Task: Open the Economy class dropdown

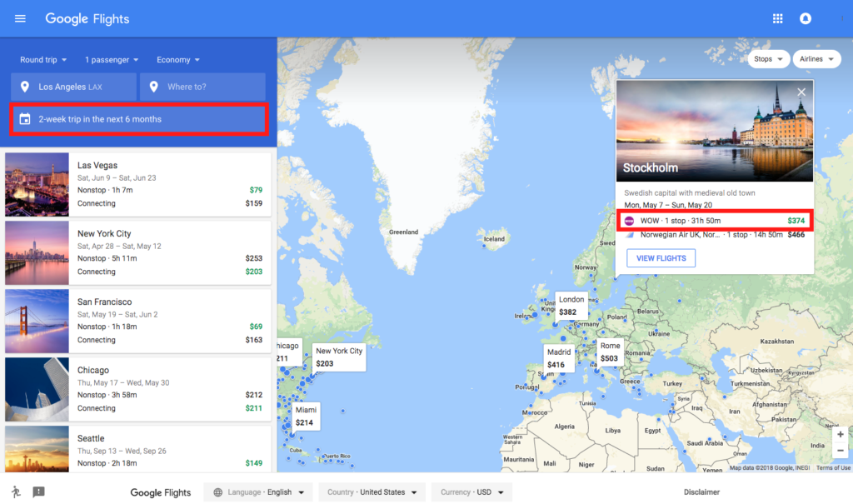Action: [x=178, y=60]
